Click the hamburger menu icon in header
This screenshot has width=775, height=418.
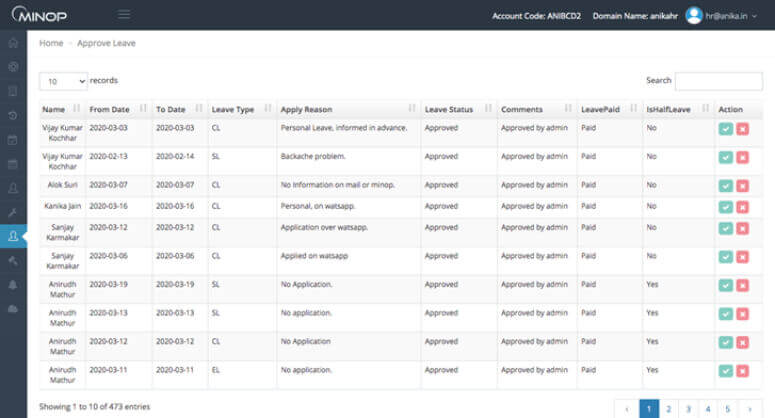click(124, 14)
